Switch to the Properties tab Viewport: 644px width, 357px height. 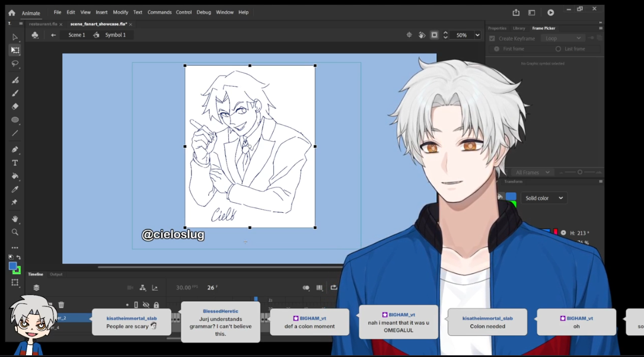pyautogui.click(x=497, y=28)
